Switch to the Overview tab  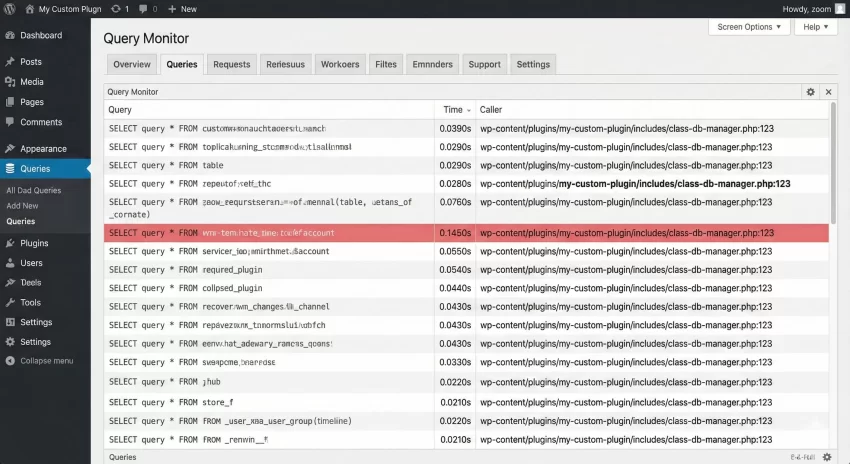tap(132, 64)
